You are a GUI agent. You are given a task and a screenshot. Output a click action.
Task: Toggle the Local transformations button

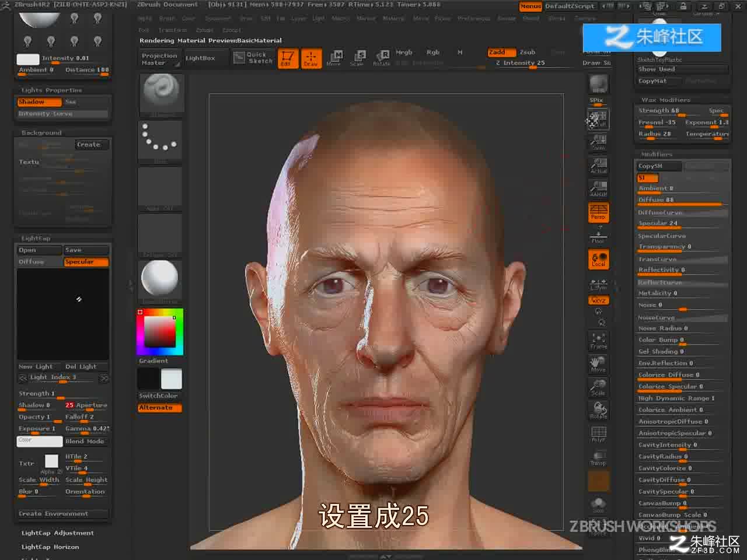pos(598,260)
